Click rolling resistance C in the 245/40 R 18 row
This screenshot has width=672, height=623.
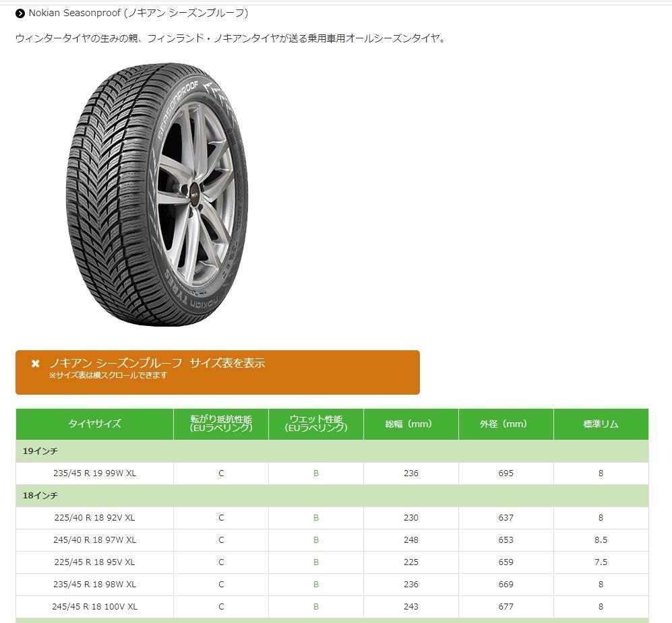[x=221, y=540]
